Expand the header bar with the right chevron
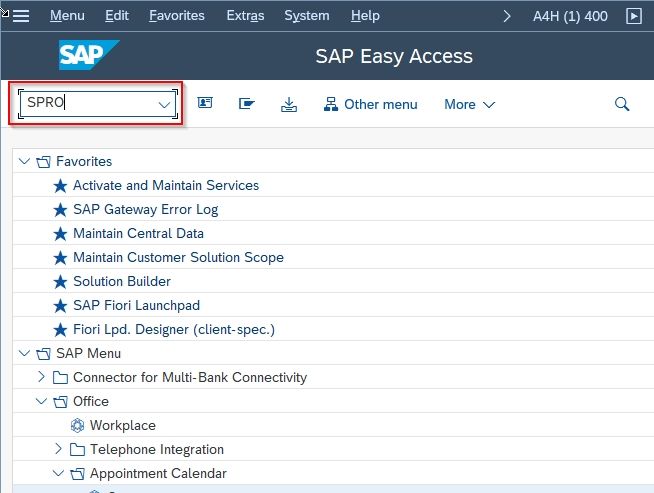Screen dimensions: 654x493 pos(507,16)
